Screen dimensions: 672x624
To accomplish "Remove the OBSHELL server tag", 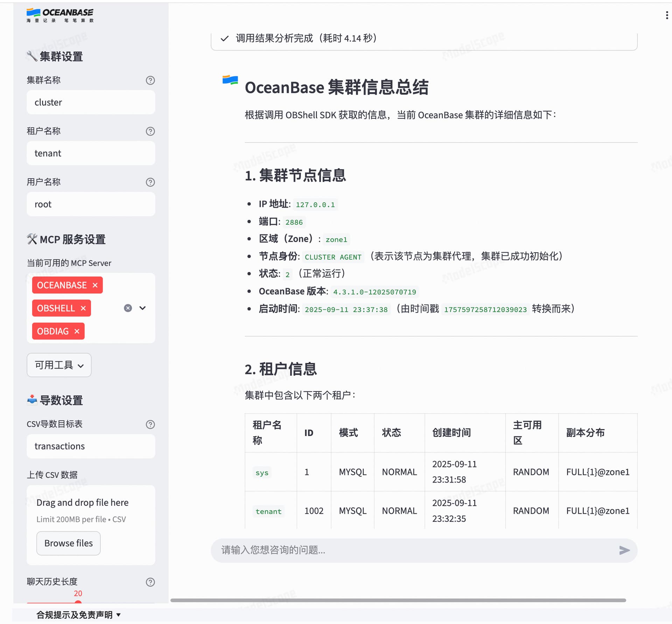I will 83,308.
